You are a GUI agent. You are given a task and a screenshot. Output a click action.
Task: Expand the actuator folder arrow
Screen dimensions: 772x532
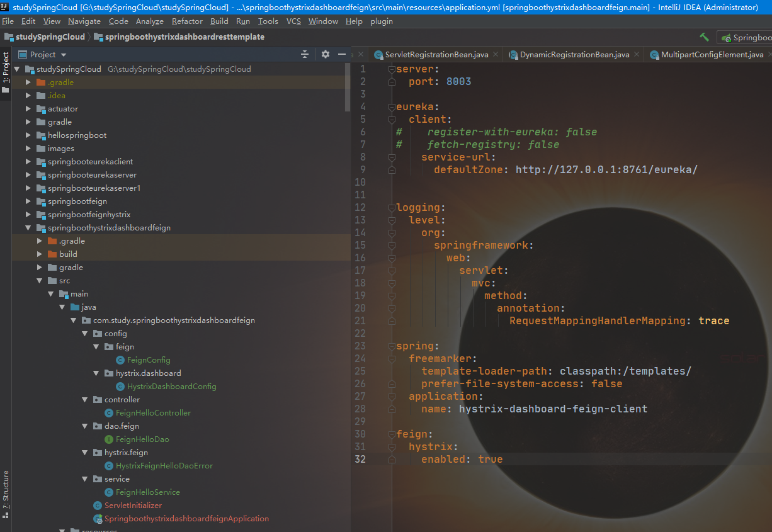point(28,109)
